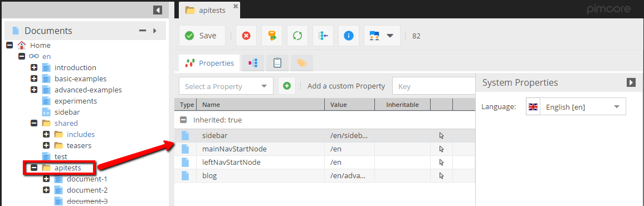Open the sidebar property row's cursor icon

[442, 135]
